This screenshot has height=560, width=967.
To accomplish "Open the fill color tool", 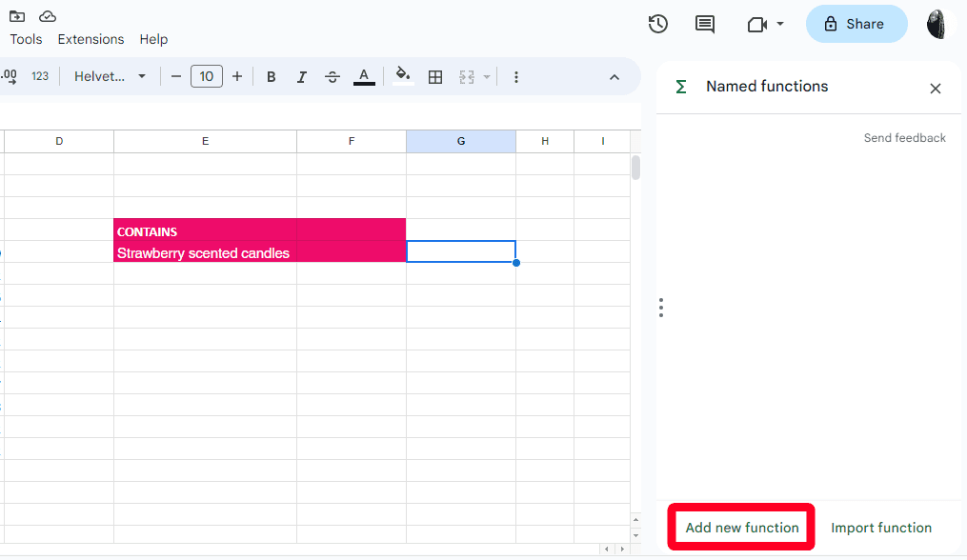I will (403, 76).
